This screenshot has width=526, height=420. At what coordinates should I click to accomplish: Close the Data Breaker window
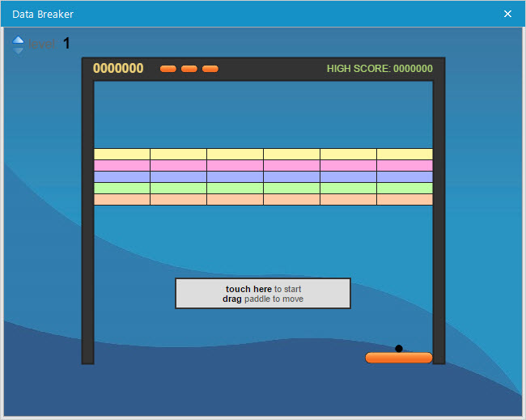point(507,14)
